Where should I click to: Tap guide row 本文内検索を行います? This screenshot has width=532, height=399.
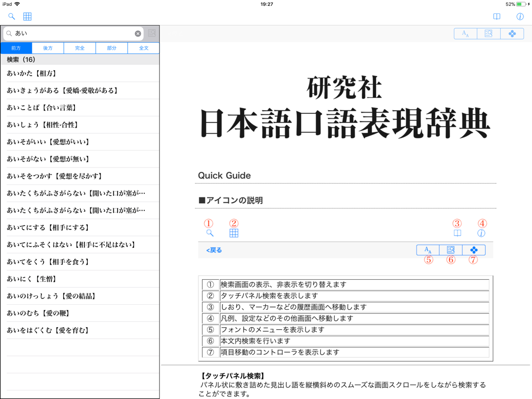(346, 340)
